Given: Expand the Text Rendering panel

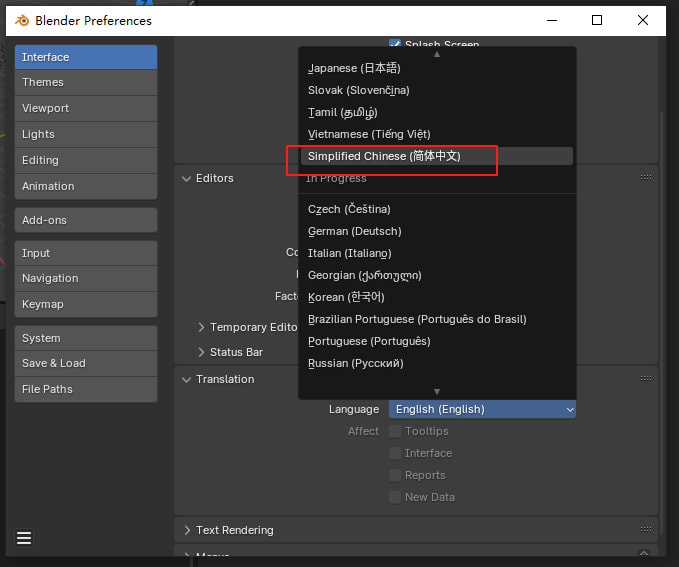Looking at the screenshot, I should coord(187,530).
